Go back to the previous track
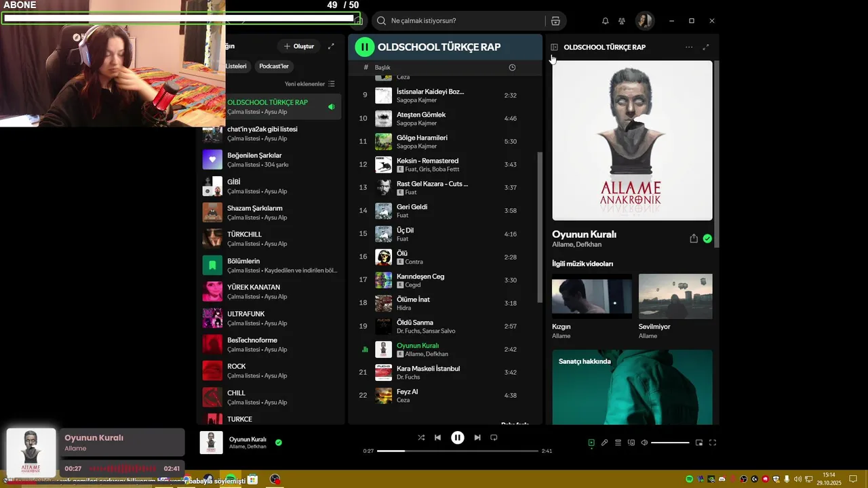 point(438,438)
